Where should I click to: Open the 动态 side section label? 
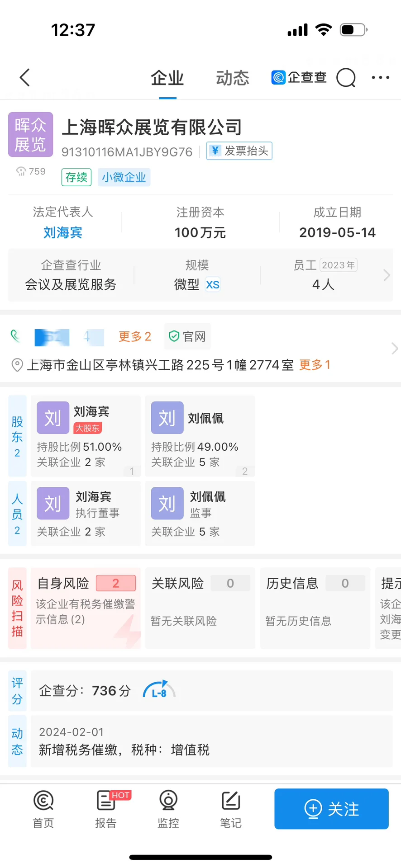click(17, 741)
